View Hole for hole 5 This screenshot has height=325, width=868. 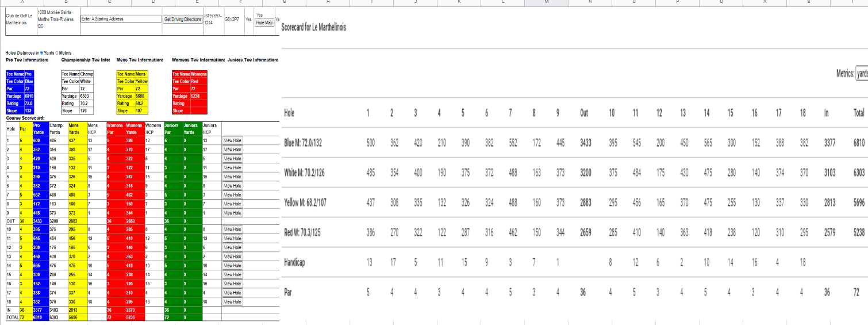click(x=233, y=177)
